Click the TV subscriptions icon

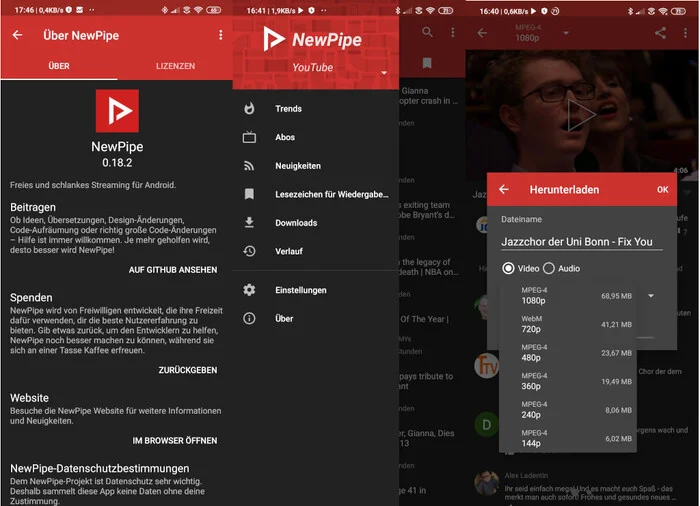coord(249,137)
